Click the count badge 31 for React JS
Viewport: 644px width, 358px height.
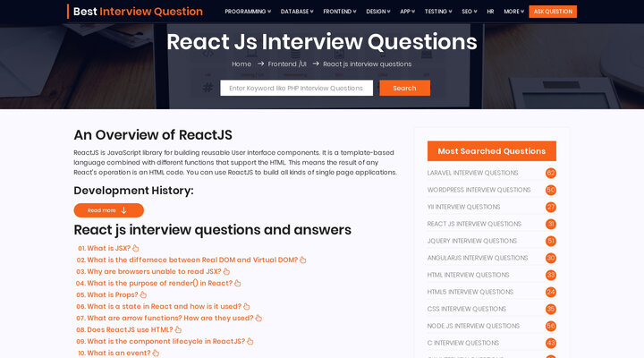[x=551, y=224]
